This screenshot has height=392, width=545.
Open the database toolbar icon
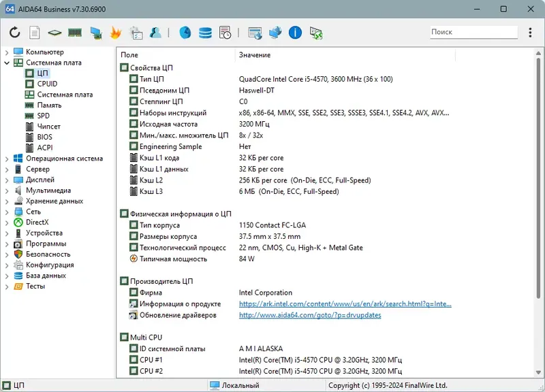click(x=204, y=32)
